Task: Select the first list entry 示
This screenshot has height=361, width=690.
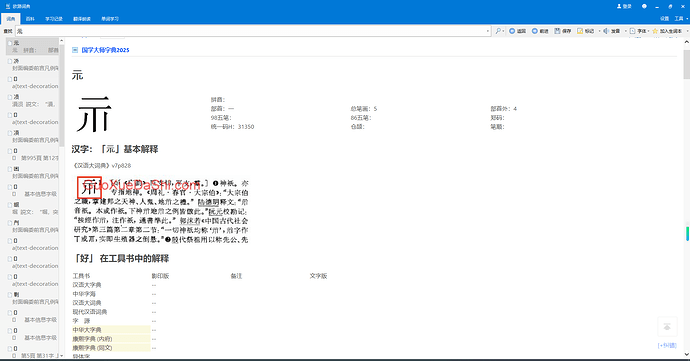Action: tap(33, 46)
